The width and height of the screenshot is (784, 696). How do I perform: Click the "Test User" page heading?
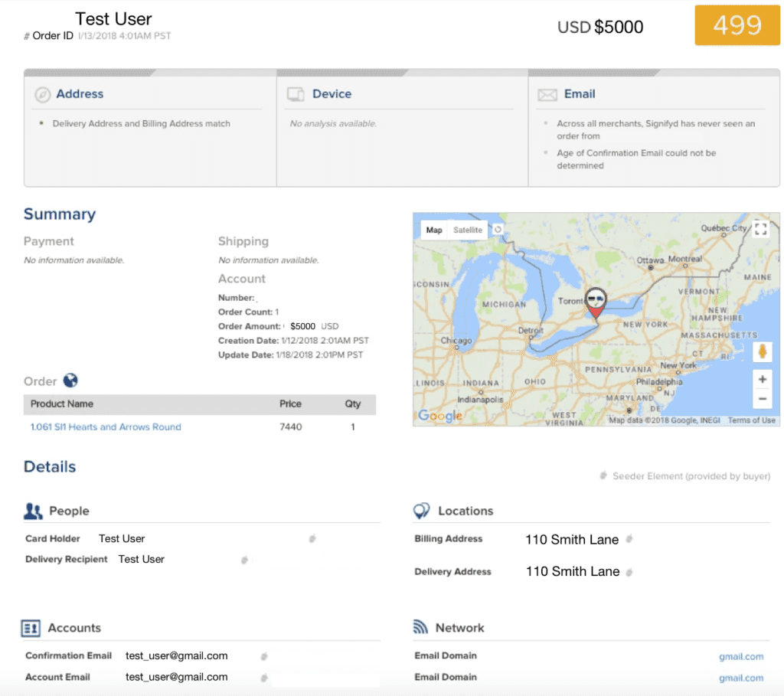pos(113,19)
